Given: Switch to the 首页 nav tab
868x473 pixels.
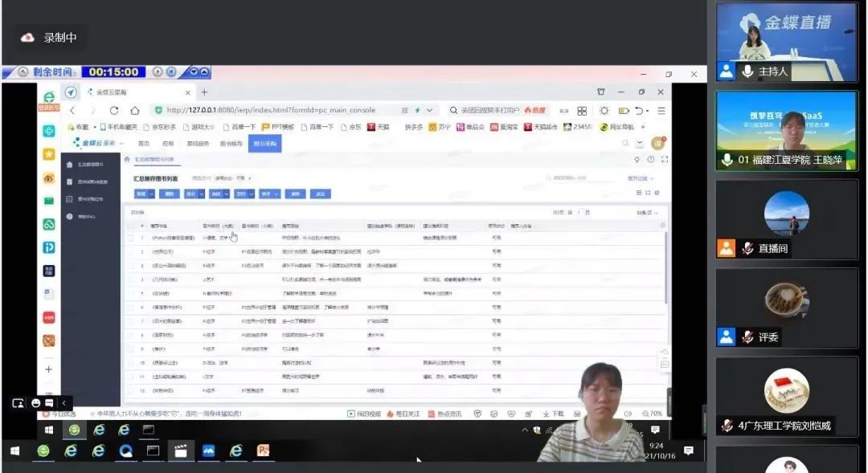Looking at the screenshot, I should (x=144, y=143).
